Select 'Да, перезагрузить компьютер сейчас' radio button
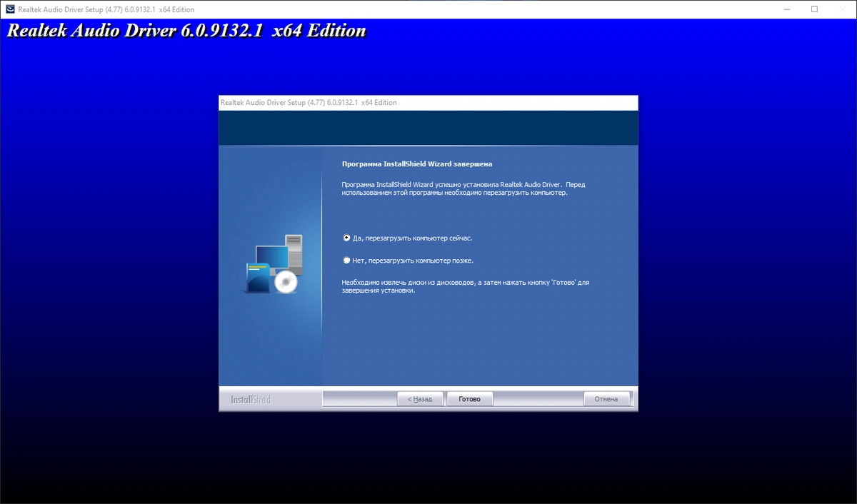 pyautogui.click(x=347, y=238)
